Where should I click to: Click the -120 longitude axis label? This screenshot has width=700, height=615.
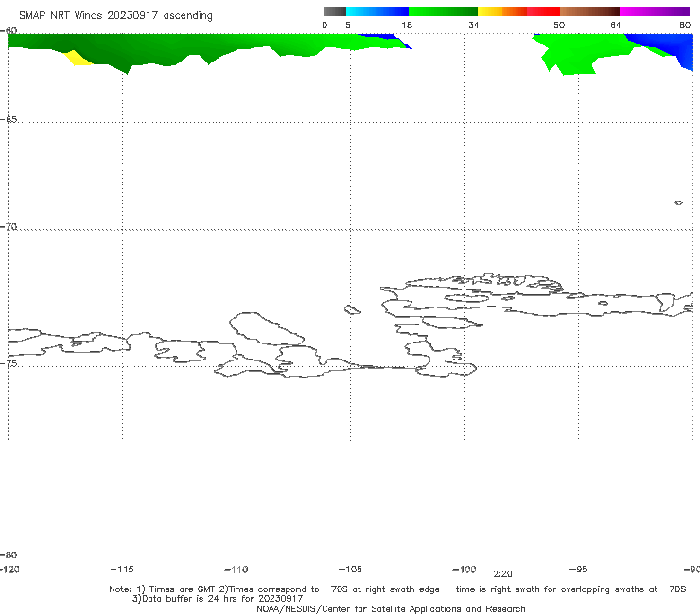(x=9, y=570)
